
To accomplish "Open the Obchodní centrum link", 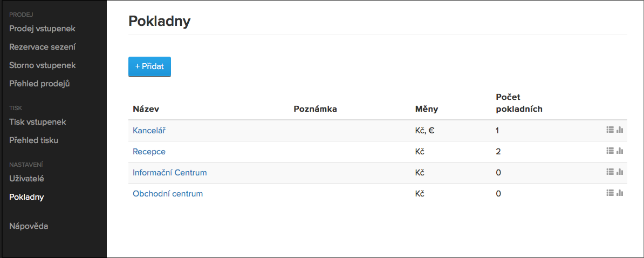I will click(168, 194).
